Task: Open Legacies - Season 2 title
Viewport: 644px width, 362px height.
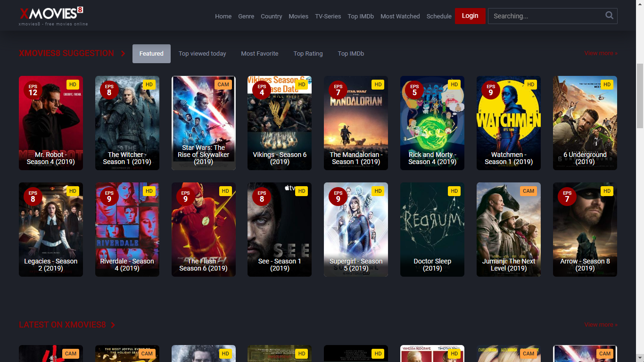Action: coord(51,264)
